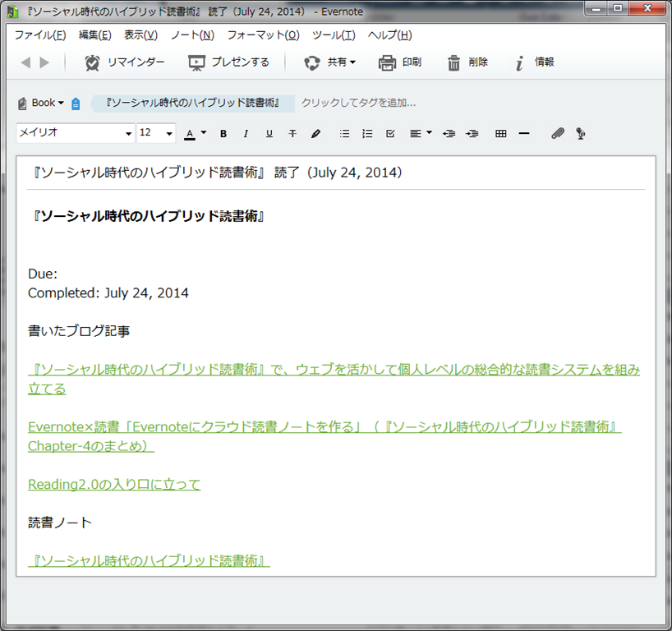Maximize the Evernote note window
This screenshot has width=672, height=631.
tap(618, 8)
